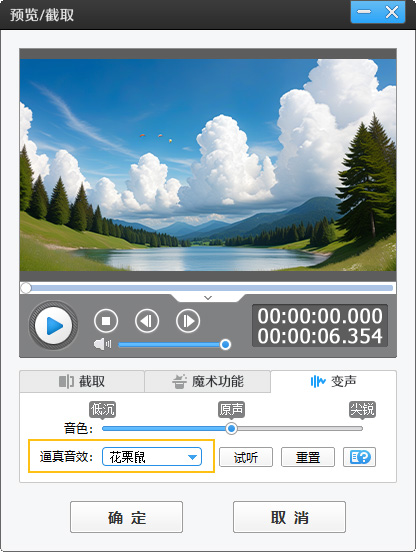Image resolution: width=416 pixels, height=552 pixels.
Task: Step forward one frame
Action: 188,321
